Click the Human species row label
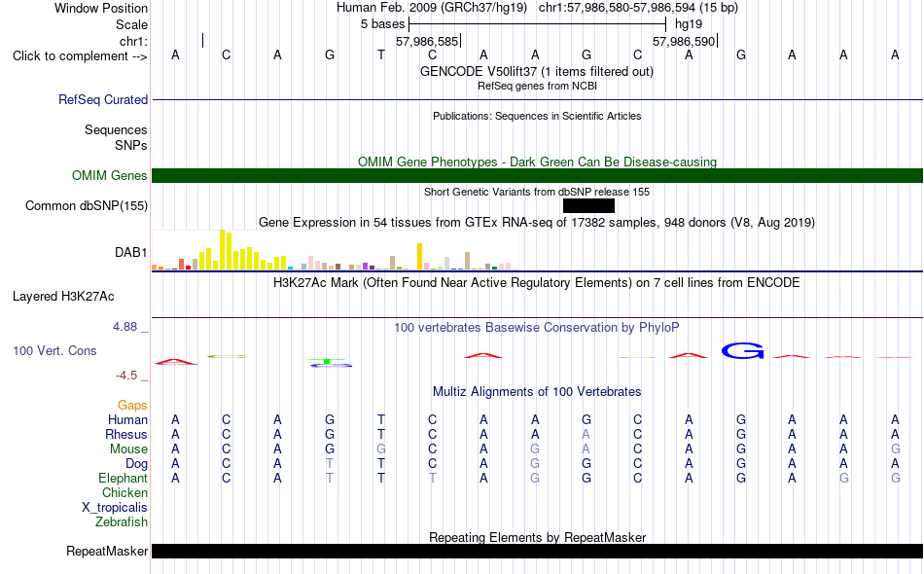The height and width of the screenshot is (574, 924). click(x=127, y=419)
